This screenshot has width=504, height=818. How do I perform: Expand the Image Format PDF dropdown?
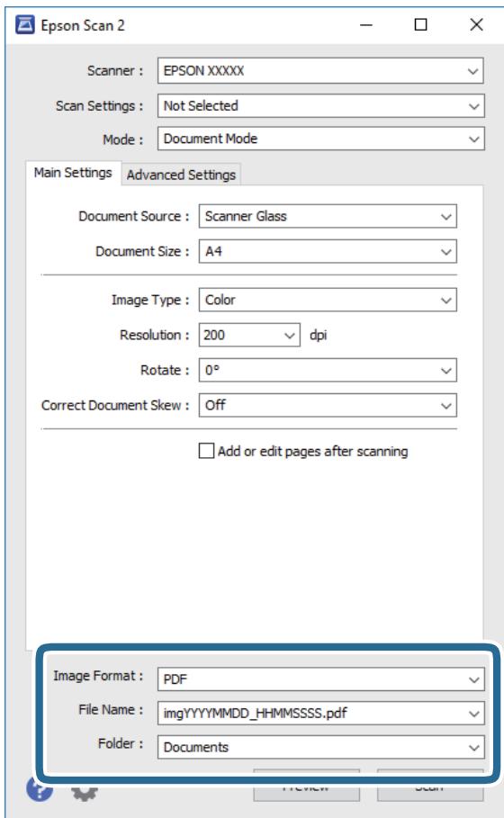click(320, 679)
